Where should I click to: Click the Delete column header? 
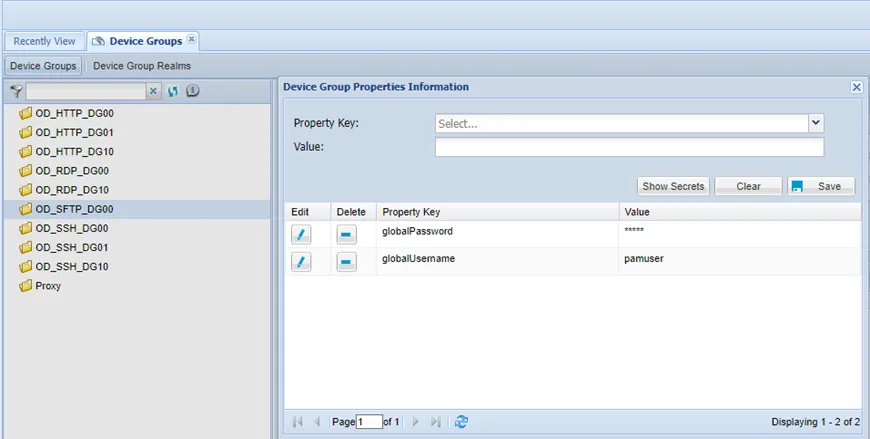pyautogui.click(x=353, y=212)
